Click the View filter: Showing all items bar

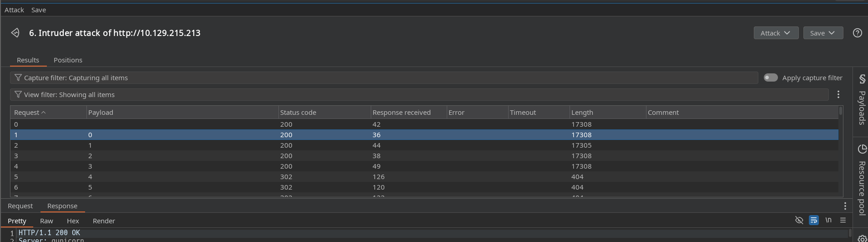click(x=419, y=94)
